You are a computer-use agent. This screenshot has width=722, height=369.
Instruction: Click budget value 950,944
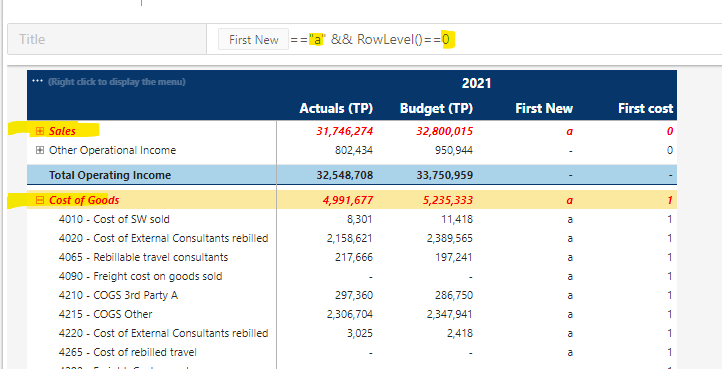click(x=454, y=150)
